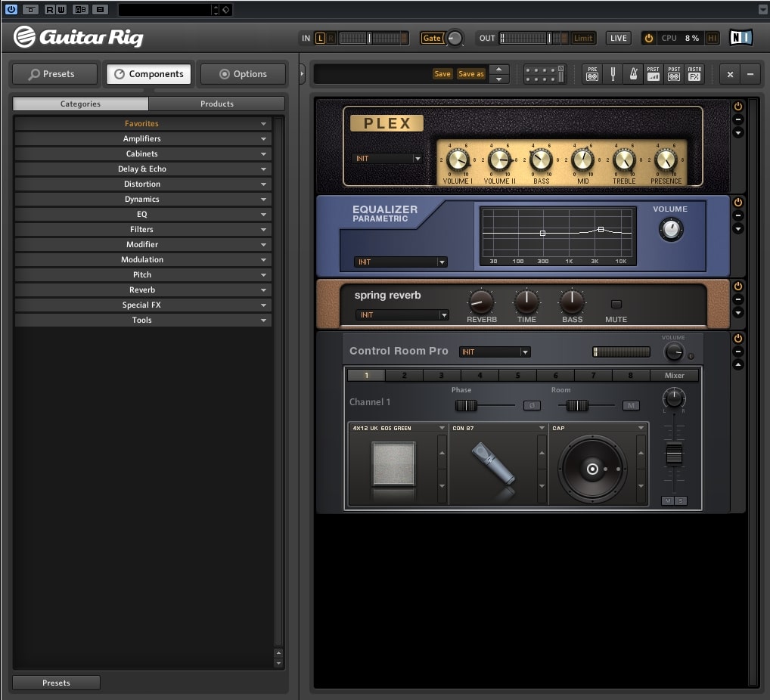Toggle the Spring Reverb MUTE switch
Image resolution: width=770 pixels, height=700 pixels.
coord(616,305)
